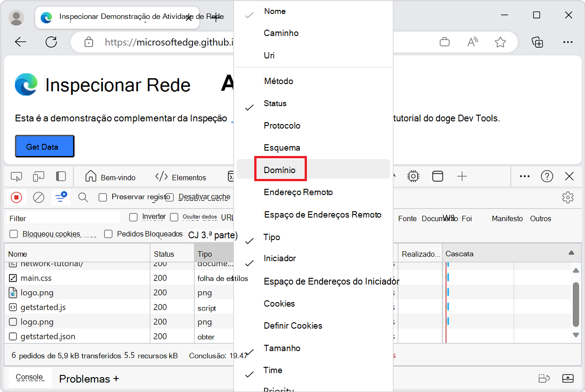Open Network settings gear
585x392 pixels.
(568, 197)
